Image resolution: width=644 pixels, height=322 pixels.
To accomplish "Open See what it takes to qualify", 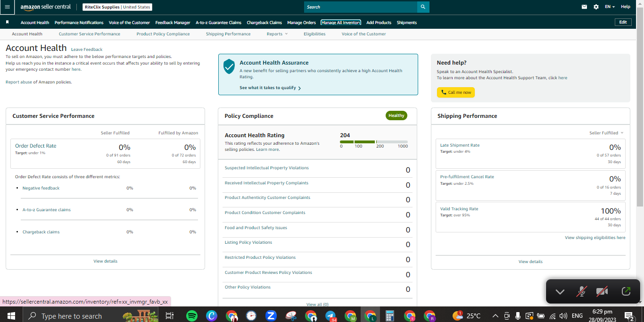I will [270, 88].
